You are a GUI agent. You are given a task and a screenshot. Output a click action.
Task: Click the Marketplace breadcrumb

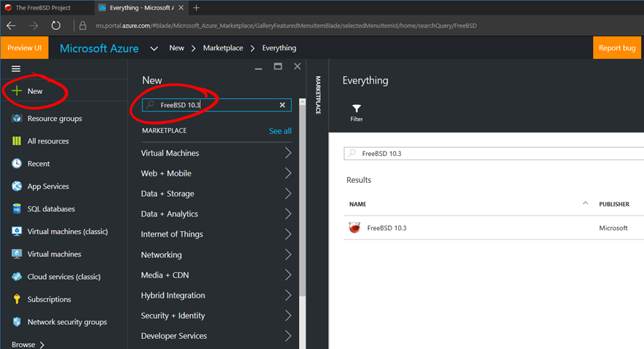coord(223,48)
